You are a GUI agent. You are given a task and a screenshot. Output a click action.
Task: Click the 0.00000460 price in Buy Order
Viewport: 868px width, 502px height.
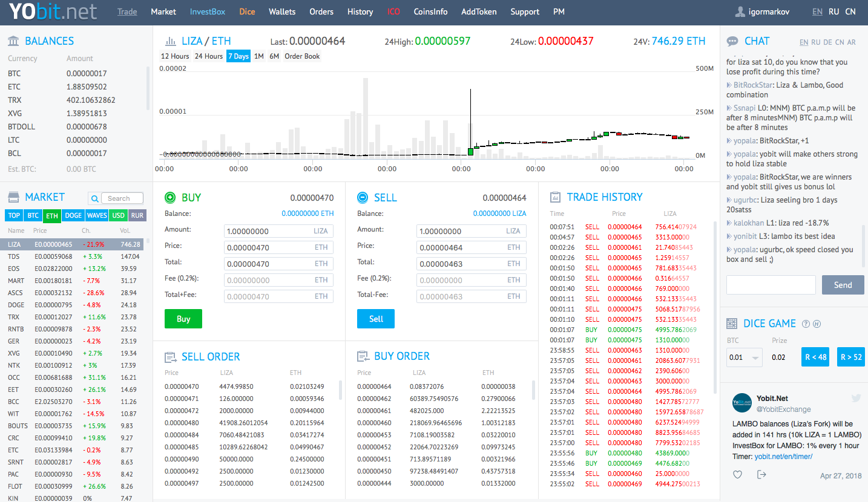374,423
